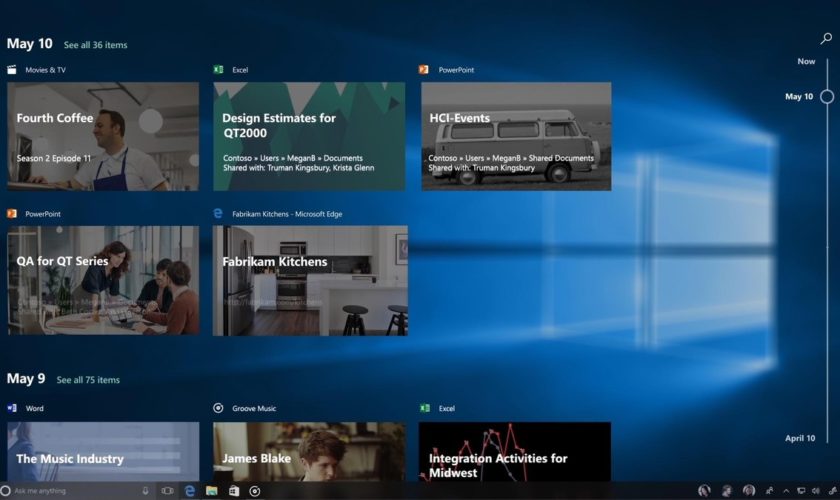Open the QA for QT Series presentation

coord(103,280)
